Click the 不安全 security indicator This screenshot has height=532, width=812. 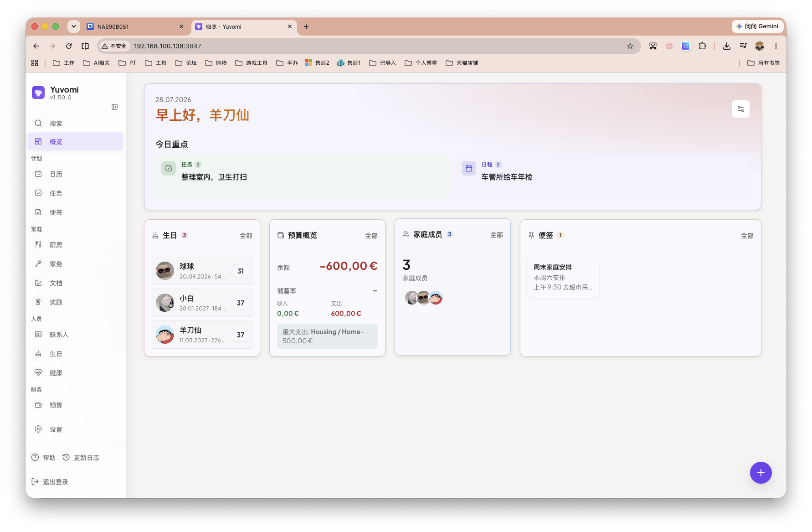114,46
